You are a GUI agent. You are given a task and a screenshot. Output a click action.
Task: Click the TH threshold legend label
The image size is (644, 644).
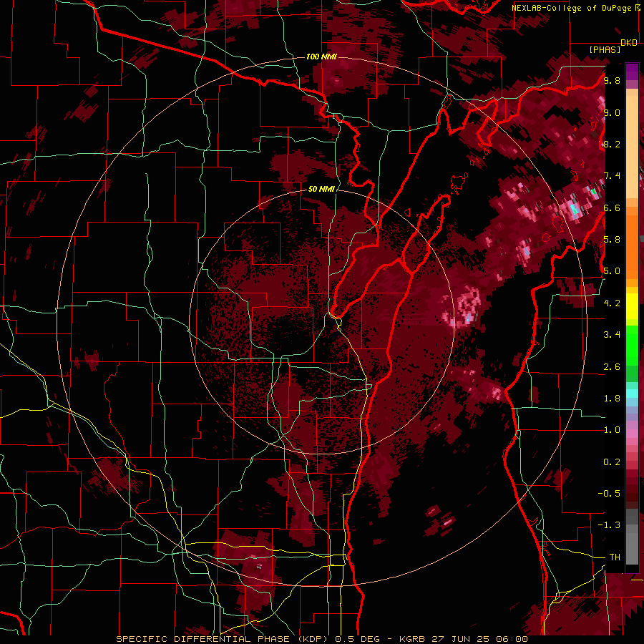pos(615,557)
